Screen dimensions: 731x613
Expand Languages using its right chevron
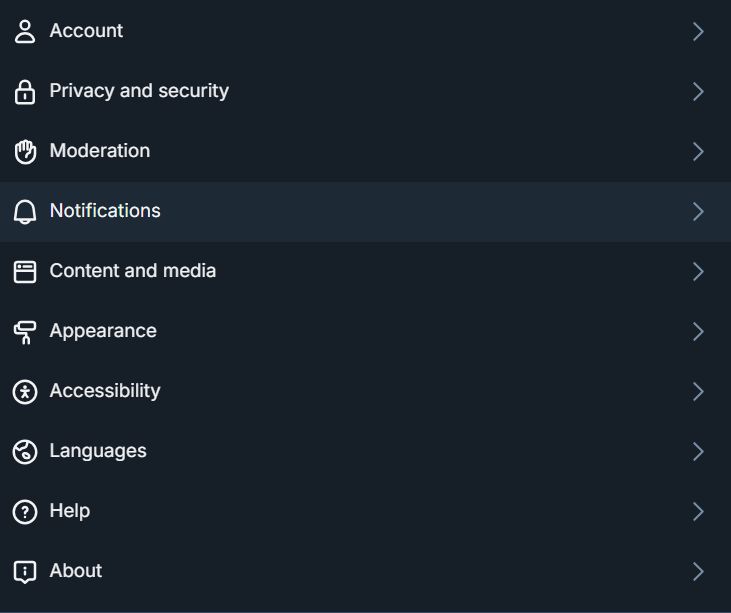(x=698, y=452)
